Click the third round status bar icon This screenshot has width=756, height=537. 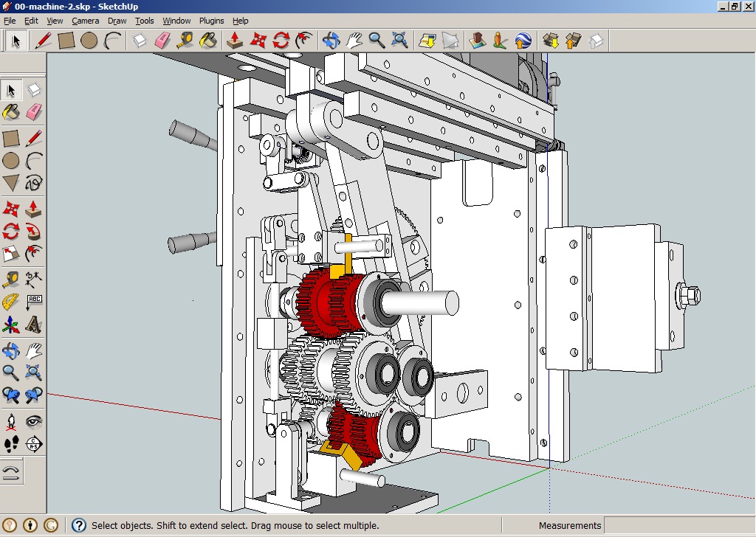pos(51,525)
